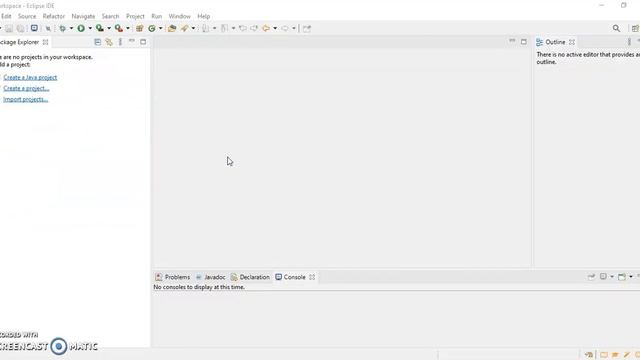This screenshot has width=640, height=360.
Task: Open the Help menu
Action: point(204,16)
